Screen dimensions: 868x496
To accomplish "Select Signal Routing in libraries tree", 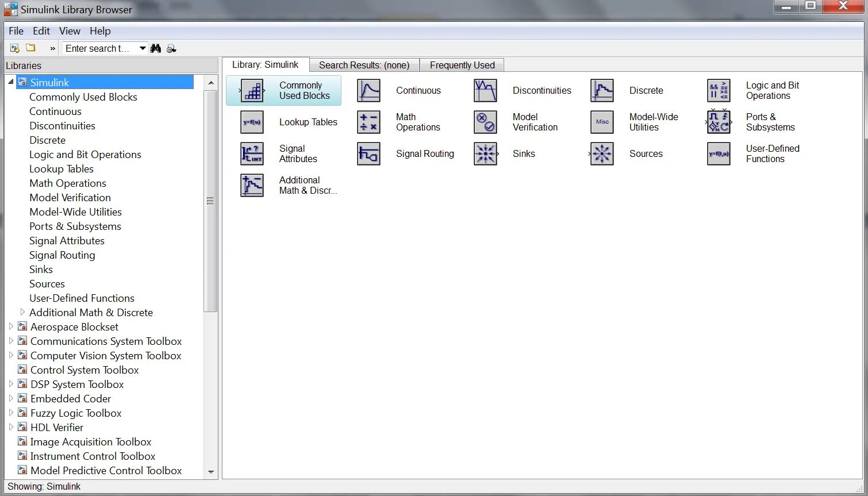I will [x=62, y=255].
